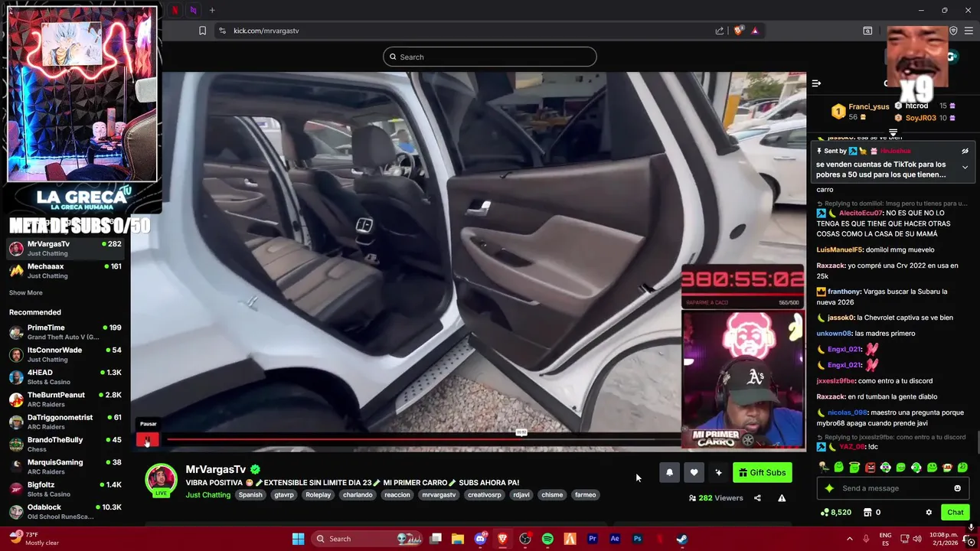This screenshot has height=551, width=980.
Task: Open recommended channel PrimeTime
Action: (65, 332)
